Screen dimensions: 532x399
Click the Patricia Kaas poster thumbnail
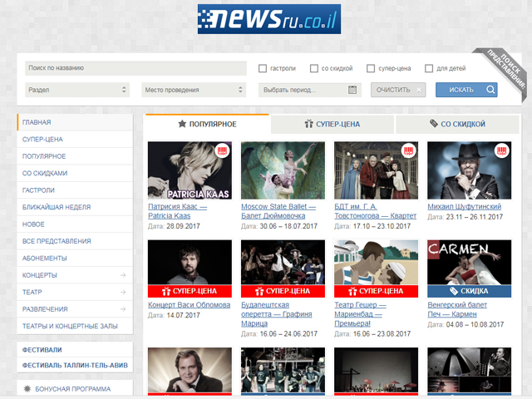click(x=190, y=170)
